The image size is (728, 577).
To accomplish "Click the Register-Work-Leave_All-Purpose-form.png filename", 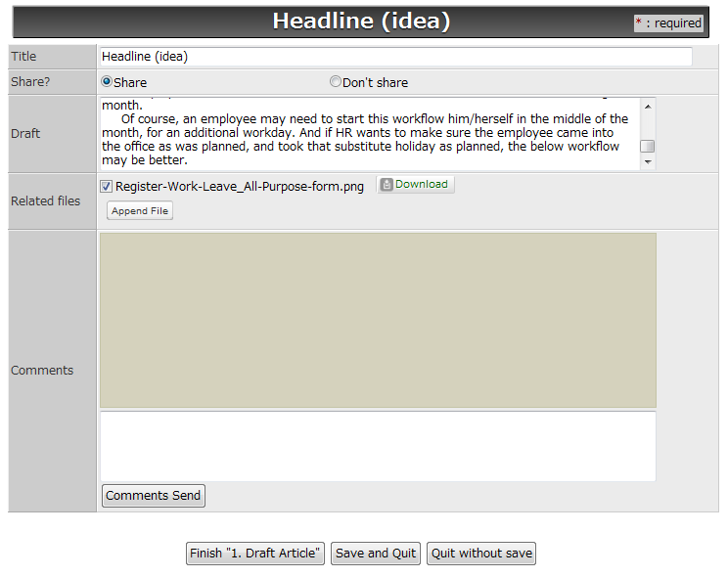I will (240, 186).
